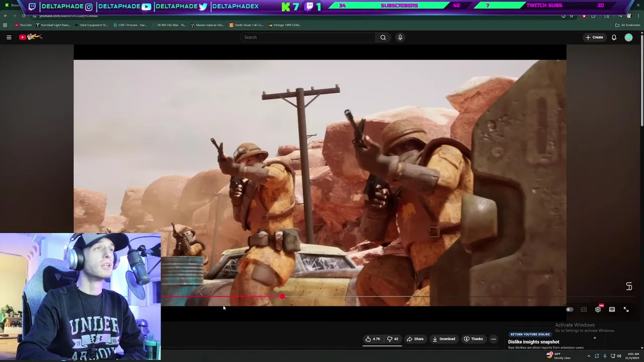Click the TWITCH SUBS goal bar
This screenshot has width=644, height=362.
click(x=545, y=6)
